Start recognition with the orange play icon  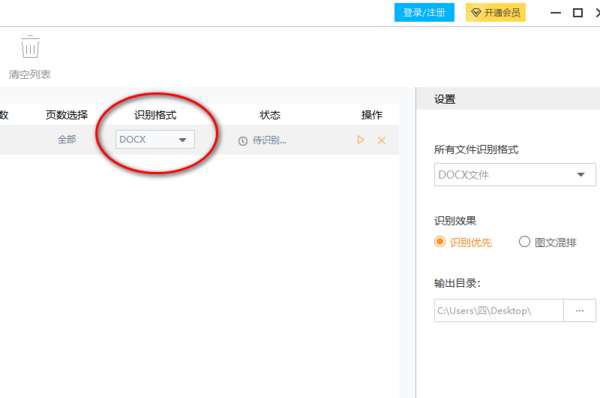coord(360,140)
